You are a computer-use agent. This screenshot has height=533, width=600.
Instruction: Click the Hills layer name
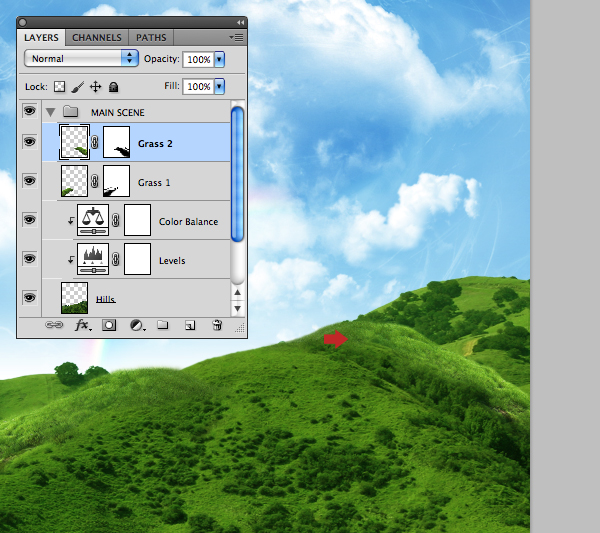(106, 299)
